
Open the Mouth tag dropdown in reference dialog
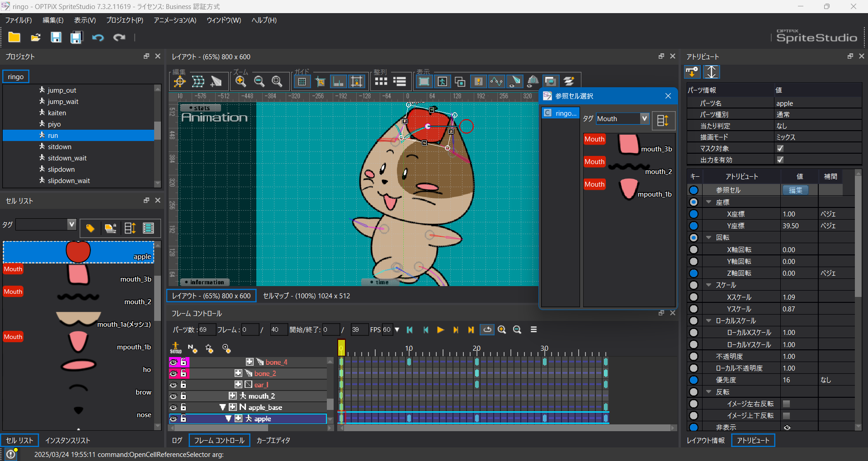point(645,118)
